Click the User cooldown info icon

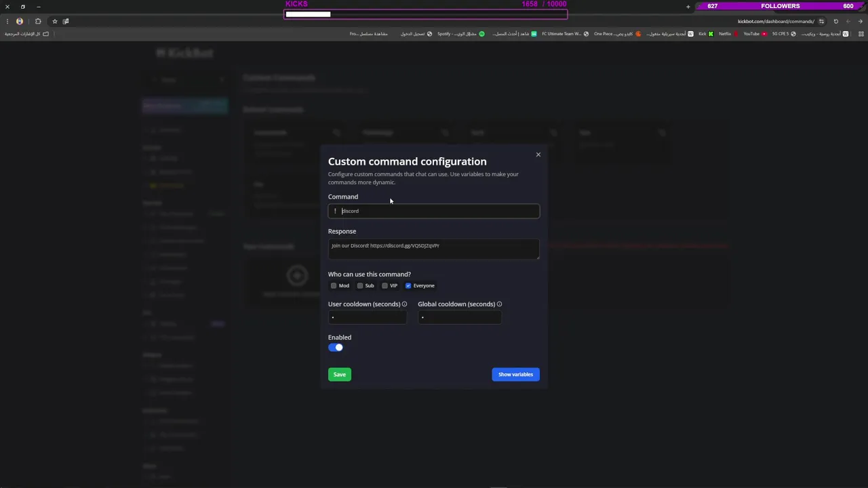point(404,304)
